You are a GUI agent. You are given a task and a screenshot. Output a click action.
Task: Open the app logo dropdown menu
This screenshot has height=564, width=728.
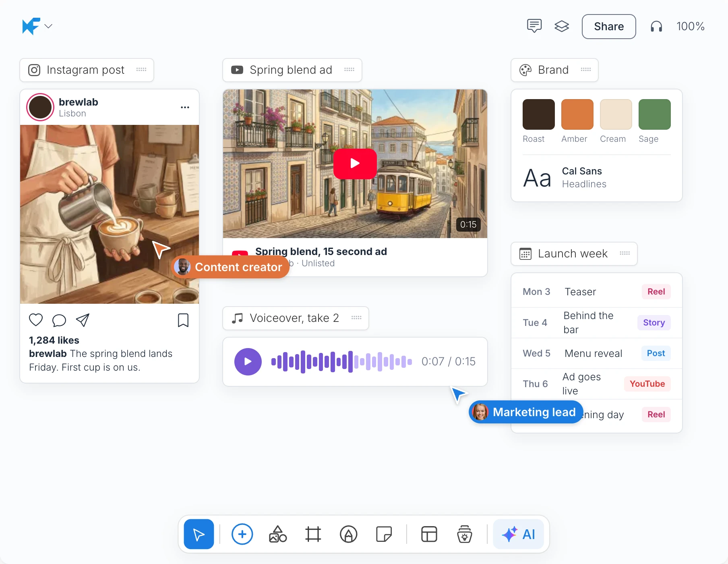(x=37, y=26)
